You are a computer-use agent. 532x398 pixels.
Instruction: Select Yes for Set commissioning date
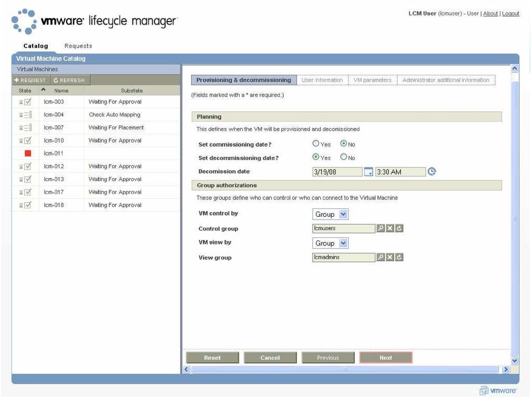tap(315, 144)
